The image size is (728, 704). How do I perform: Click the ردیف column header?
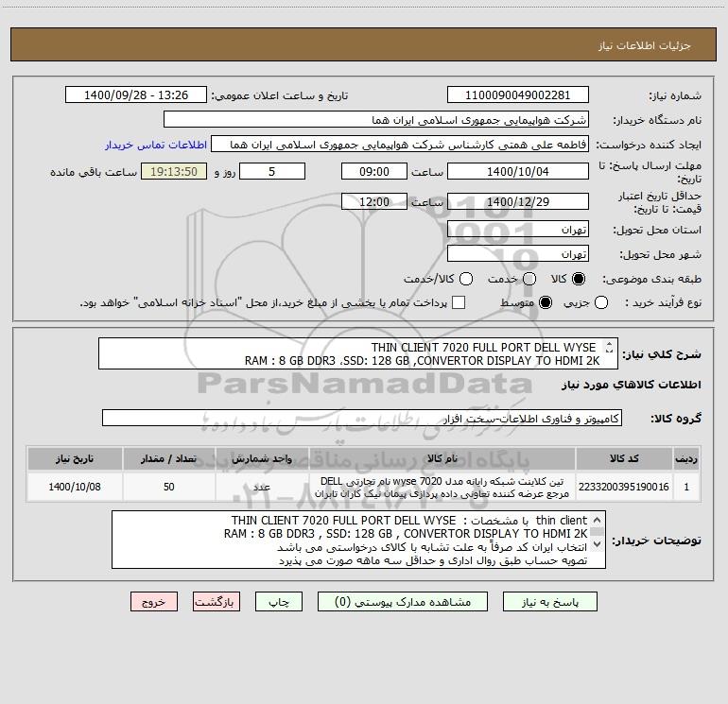pyautogui.click(x=685, y=458)
